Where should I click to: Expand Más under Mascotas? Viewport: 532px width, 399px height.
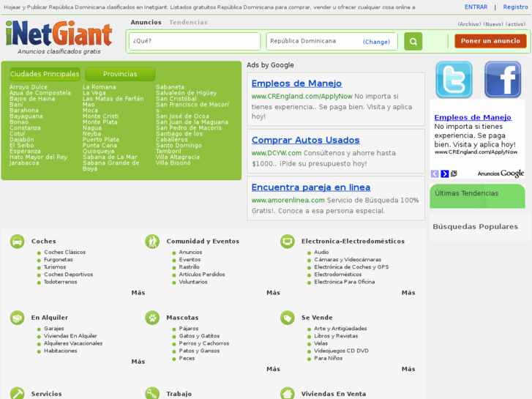click(273, 369)
